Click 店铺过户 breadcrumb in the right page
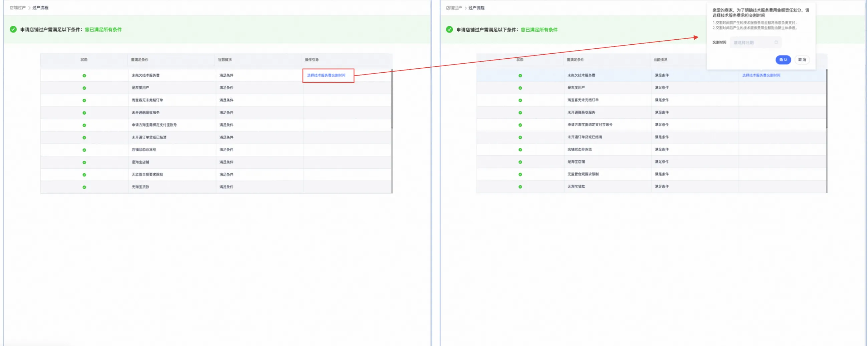The height and width of the screenshot is (346, 868). click(454, 8)
